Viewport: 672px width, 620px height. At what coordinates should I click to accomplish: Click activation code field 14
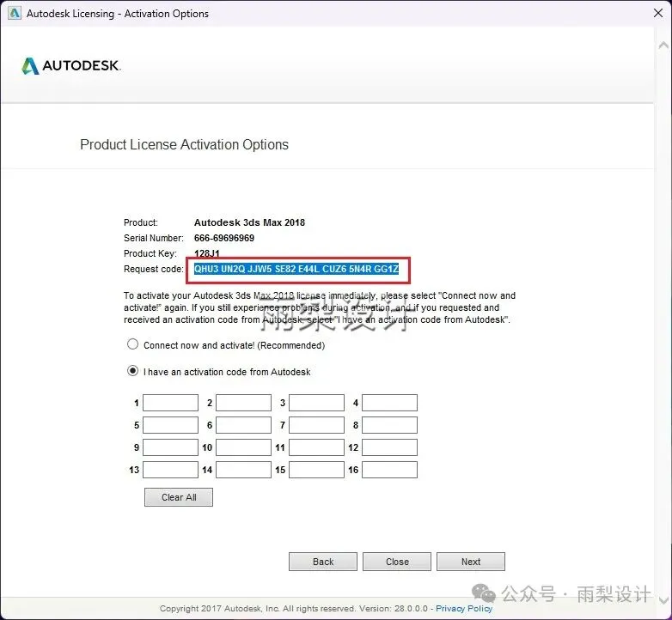pyautogui.click(x=243, y=470)
